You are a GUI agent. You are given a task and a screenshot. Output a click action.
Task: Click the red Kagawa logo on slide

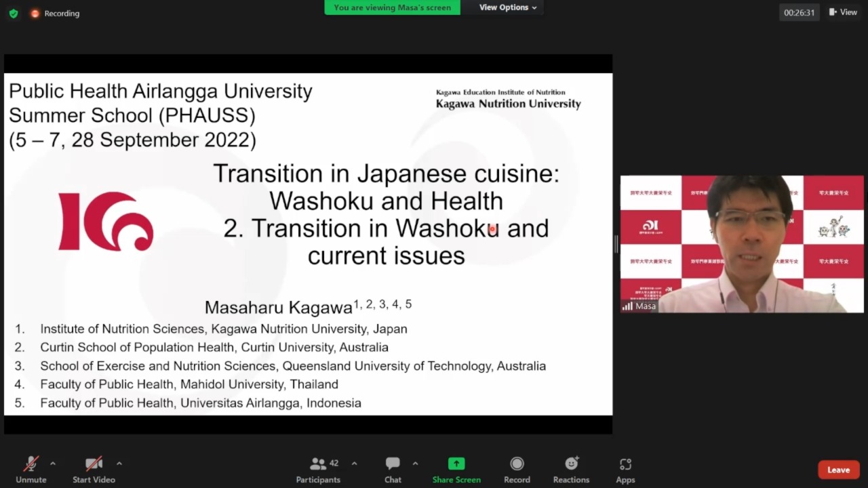click(x=106, y=222)
